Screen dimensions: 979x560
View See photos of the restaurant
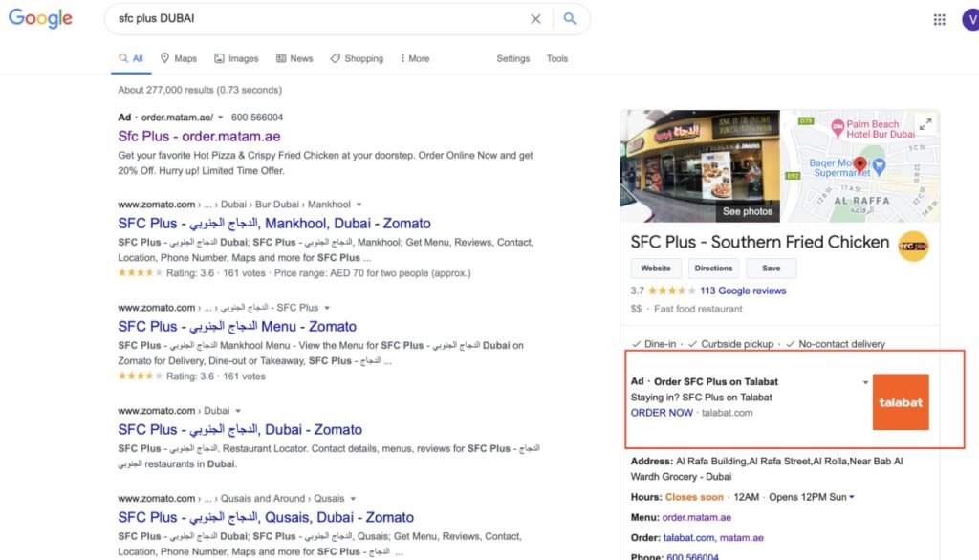click(x=748, y=211)
